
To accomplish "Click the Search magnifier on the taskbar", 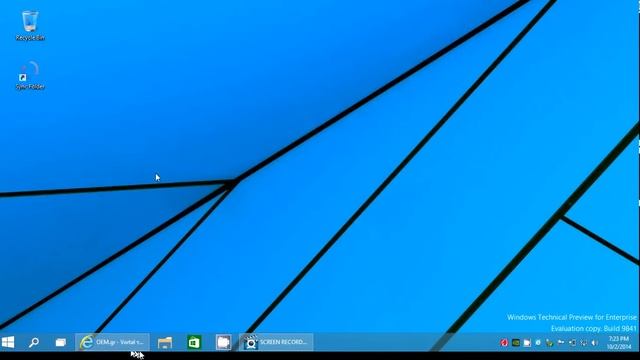I will coord(34,342).
